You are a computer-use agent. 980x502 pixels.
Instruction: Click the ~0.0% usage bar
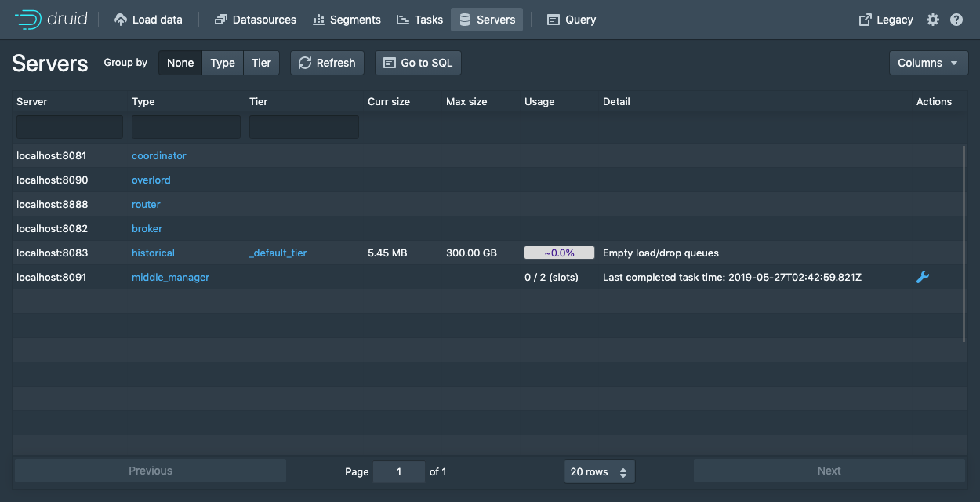pyautogui.click(x=559, y=253)
